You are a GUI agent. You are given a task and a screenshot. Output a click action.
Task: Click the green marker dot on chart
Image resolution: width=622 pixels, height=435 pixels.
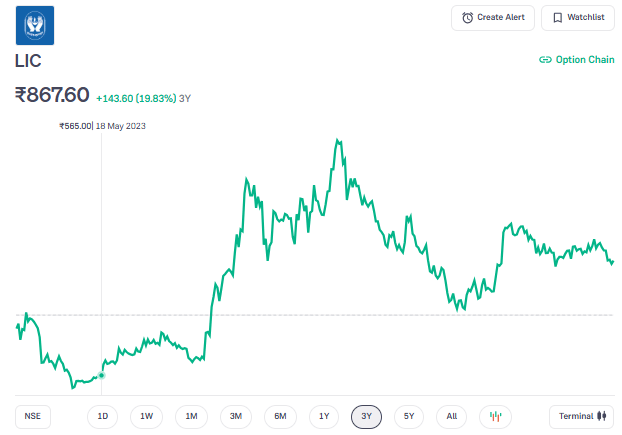(101, 375)
